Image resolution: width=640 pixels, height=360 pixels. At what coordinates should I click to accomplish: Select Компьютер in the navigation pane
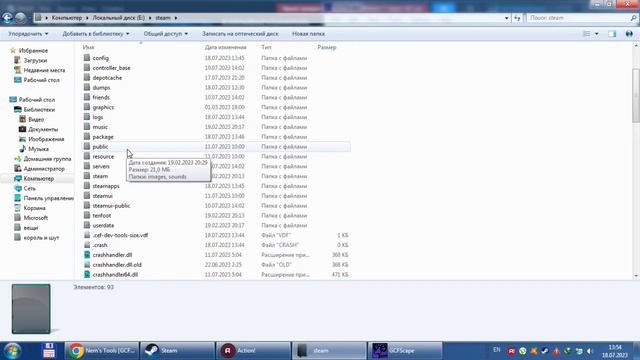pyautogui.click(x=38, y=179)
